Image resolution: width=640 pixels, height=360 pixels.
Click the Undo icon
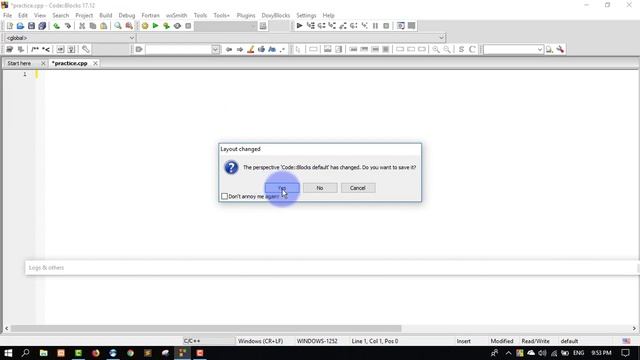coord(56,26)
